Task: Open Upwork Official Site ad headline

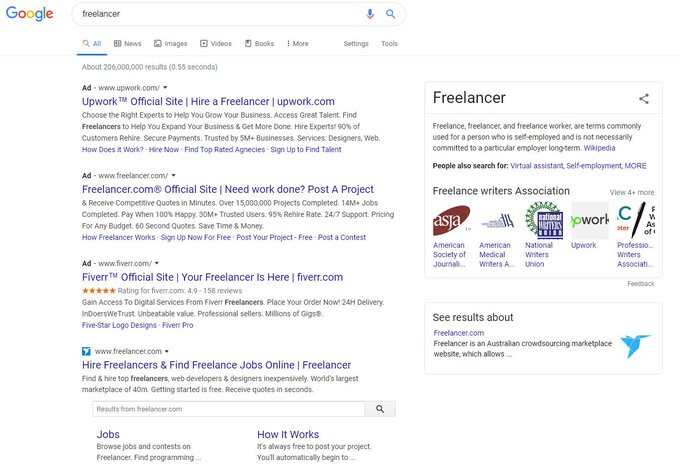Action: pos(208,101)
